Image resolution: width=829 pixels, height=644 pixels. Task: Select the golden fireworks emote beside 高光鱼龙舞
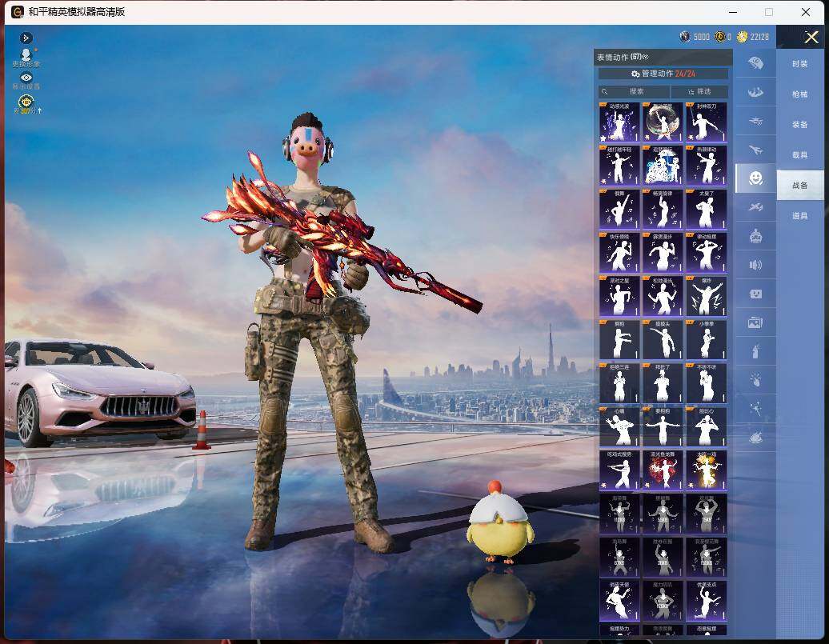coord(706,470)
